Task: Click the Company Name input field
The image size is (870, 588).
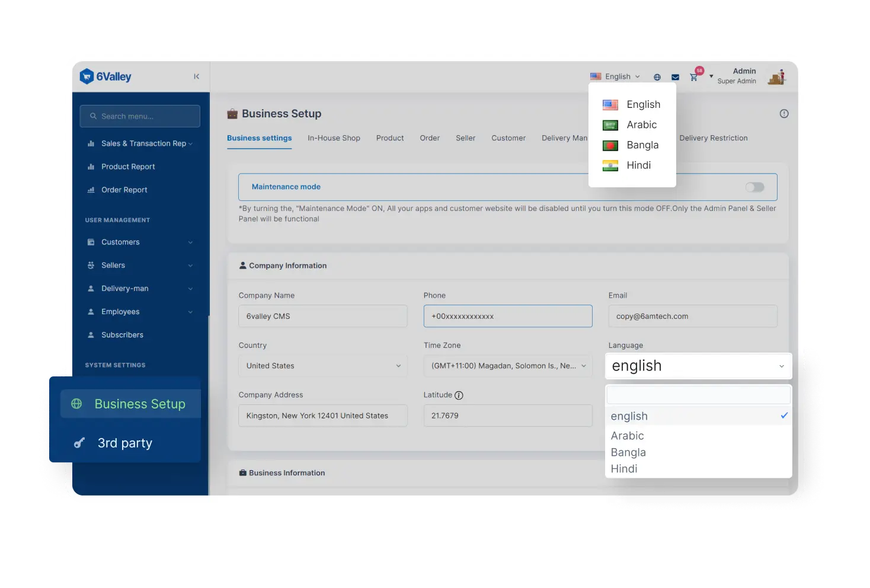Action: coord(322,316)
